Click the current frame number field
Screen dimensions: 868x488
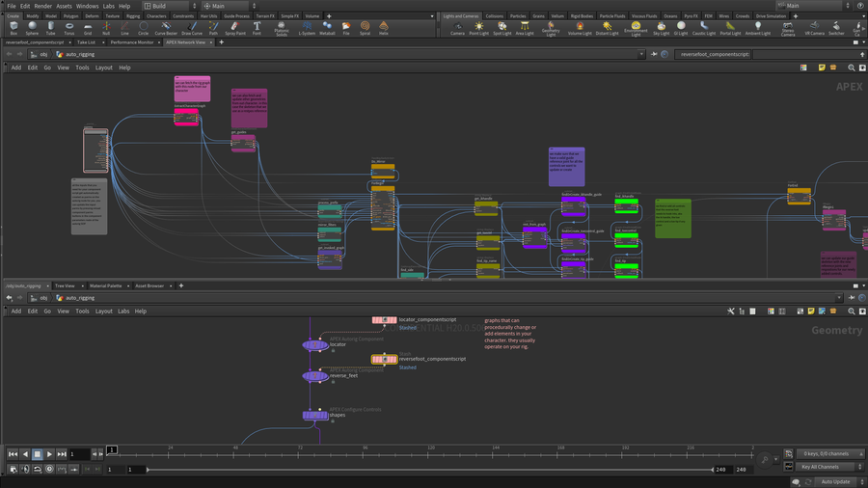coord(79,454)
